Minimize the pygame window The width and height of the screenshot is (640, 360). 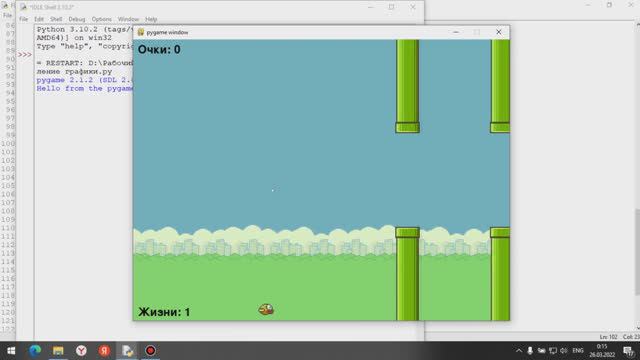(x=456, y=32)
